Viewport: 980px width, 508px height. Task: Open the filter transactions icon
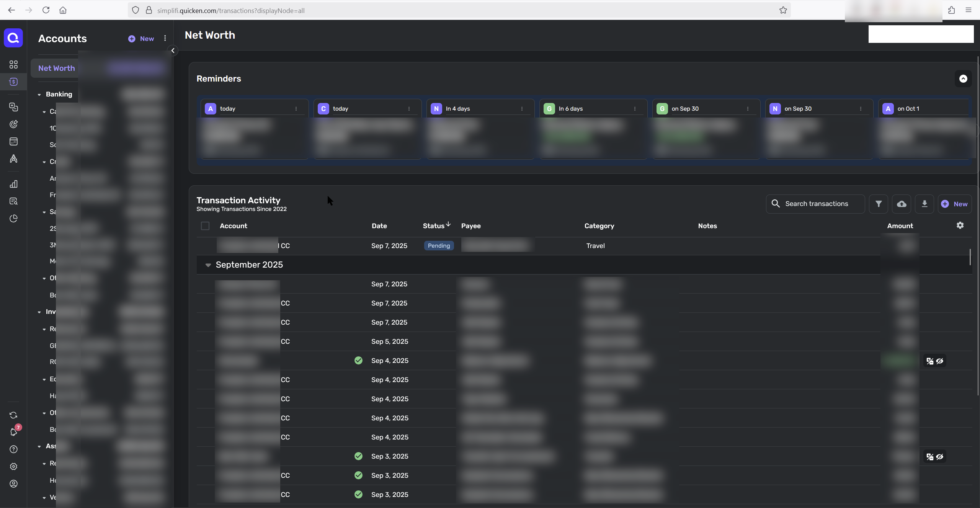(x=879, y=204)
